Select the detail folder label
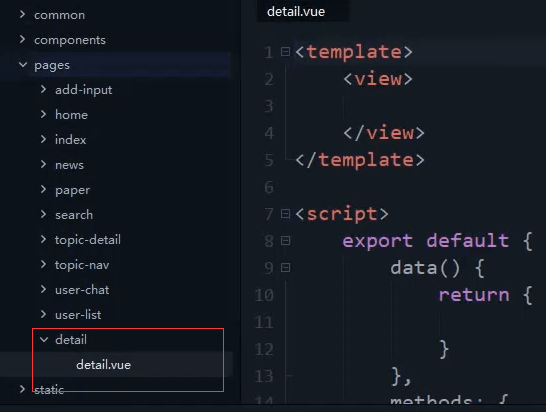The height and width of the screenshot is (412, 546). click(x=71, y=340)
